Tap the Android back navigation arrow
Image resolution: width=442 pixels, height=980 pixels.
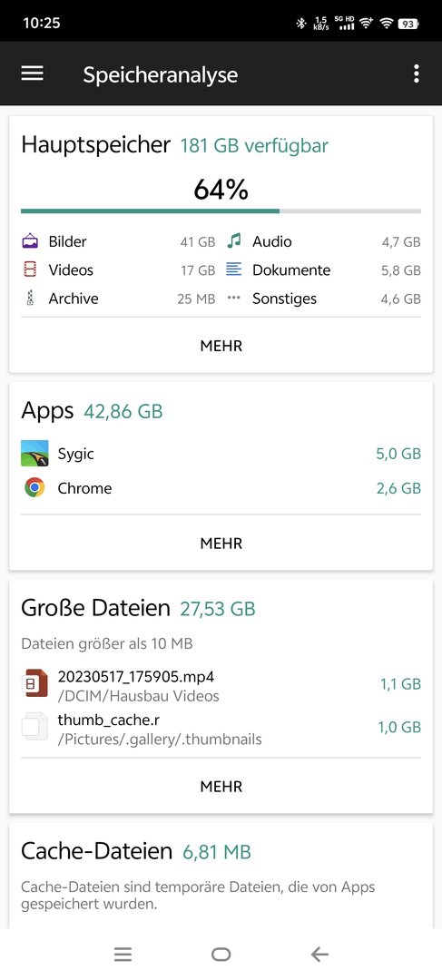click(x=319, y=955)
